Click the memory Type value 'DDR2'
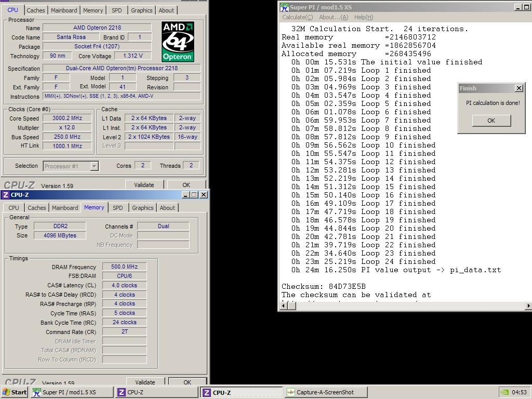This screenshot has width=532, height=399. pyautogui.click(x=60, y=226)
